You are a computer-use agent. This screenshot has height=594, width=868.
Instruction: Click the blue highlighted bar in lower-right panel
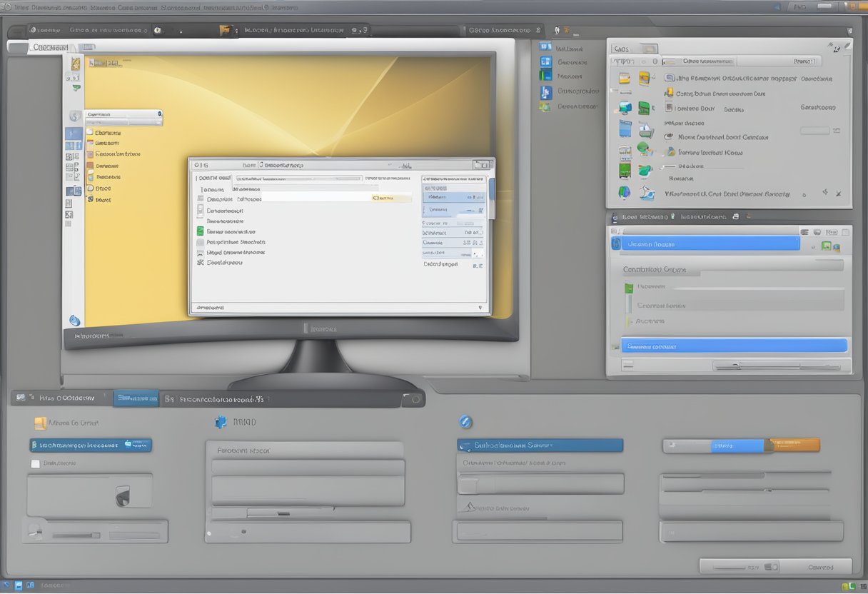pos(734,346)
